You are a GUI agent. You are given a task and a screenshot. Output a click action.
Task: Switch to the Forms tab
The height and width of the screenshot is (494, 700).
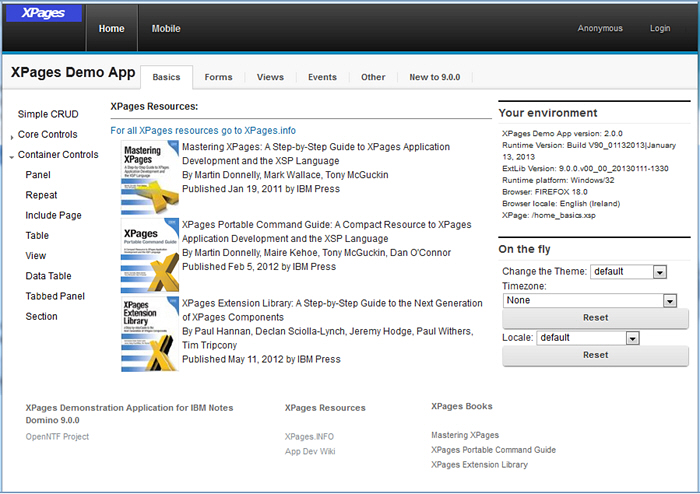(218, 77)
